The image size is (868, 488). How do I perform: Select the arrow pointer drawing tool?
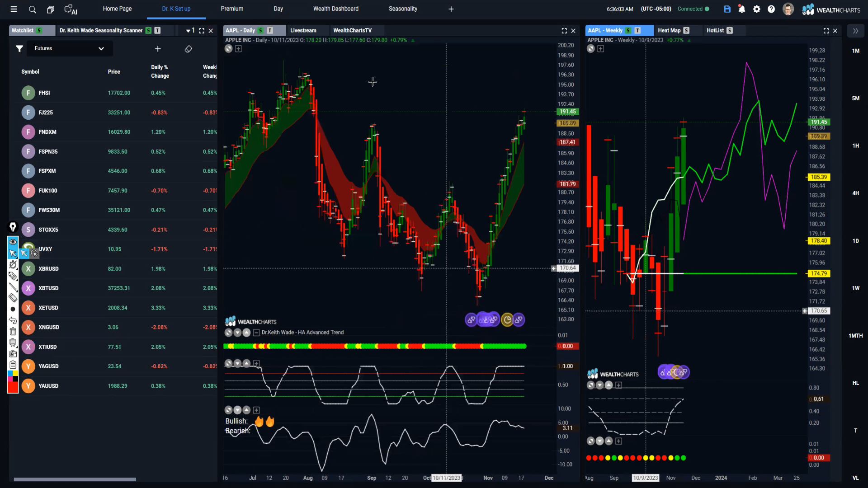[13, 253]
